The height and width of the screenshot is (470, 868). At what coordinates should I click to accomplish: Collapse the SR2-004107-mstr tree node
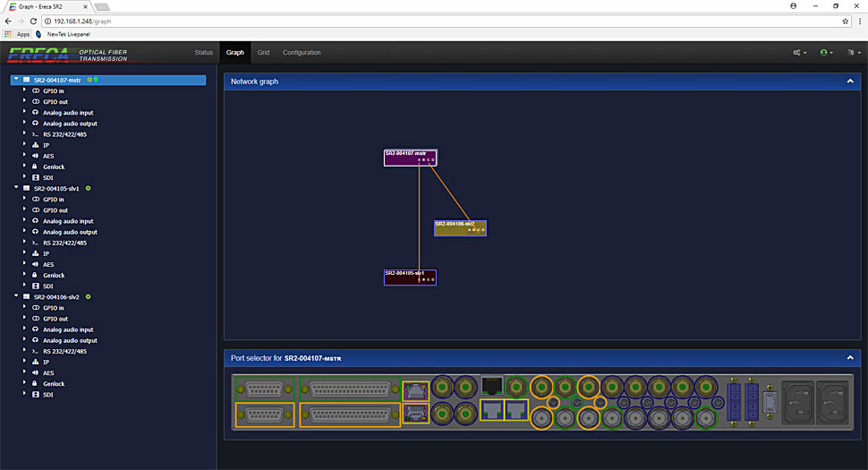[x=16, y=80]
